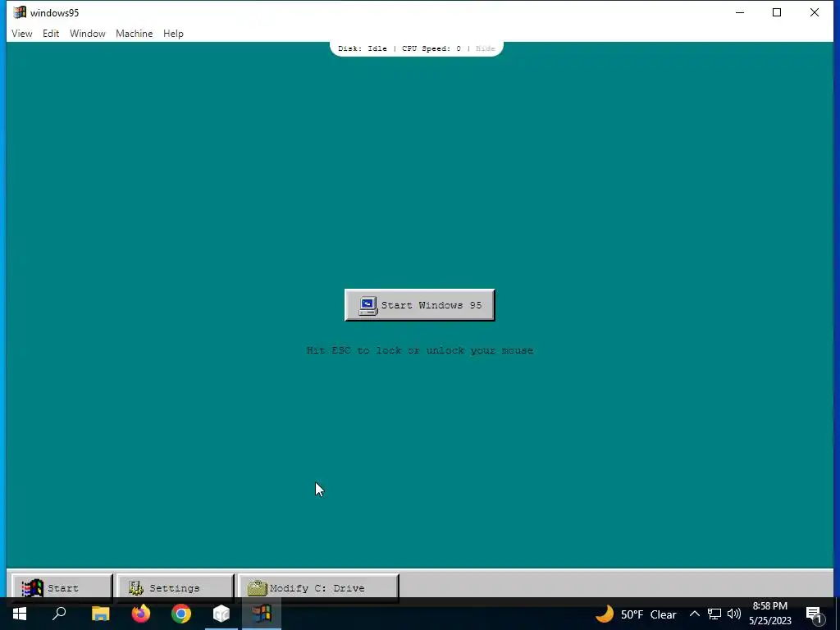
Task: Open the weather widget showing 50°F Clear
Action: [636, 614]
